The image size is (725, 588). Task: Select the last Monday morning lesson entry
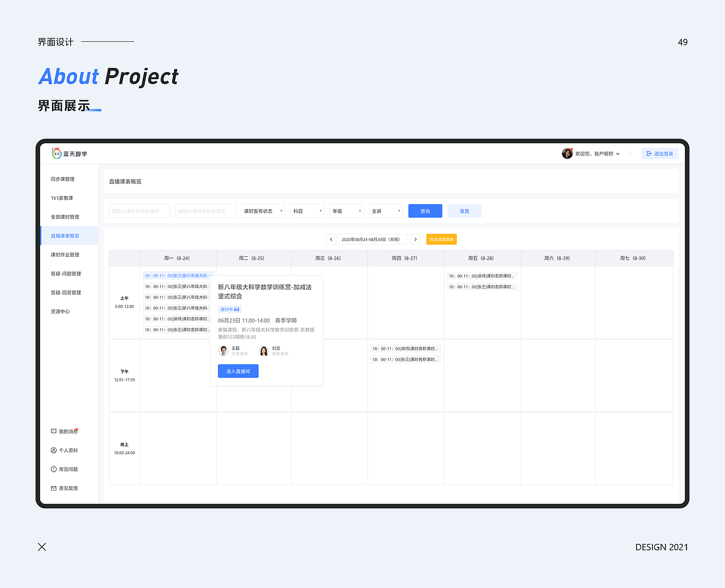click(x=178, y=329)
